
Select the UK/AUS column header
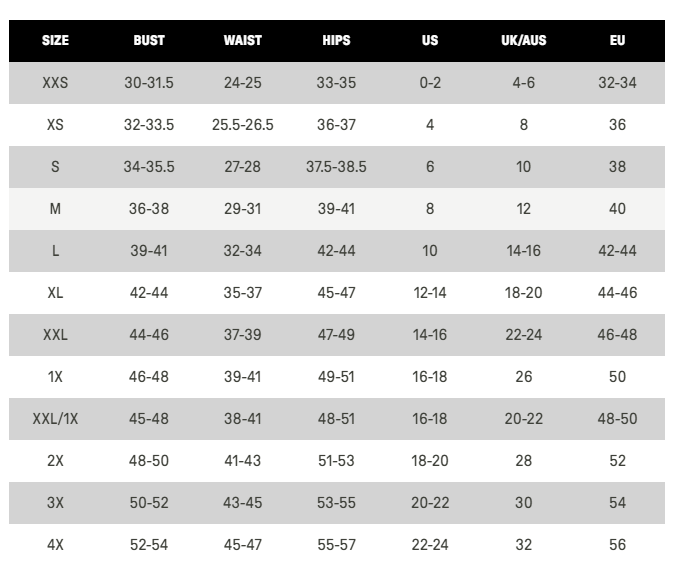523,41
